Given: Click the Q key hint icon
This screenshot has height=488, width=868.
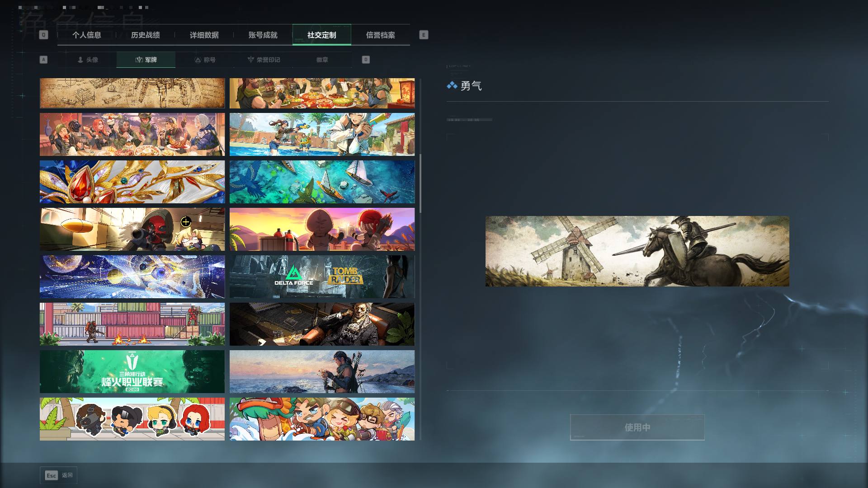Looking at the screenshot, I should (43, 35).
